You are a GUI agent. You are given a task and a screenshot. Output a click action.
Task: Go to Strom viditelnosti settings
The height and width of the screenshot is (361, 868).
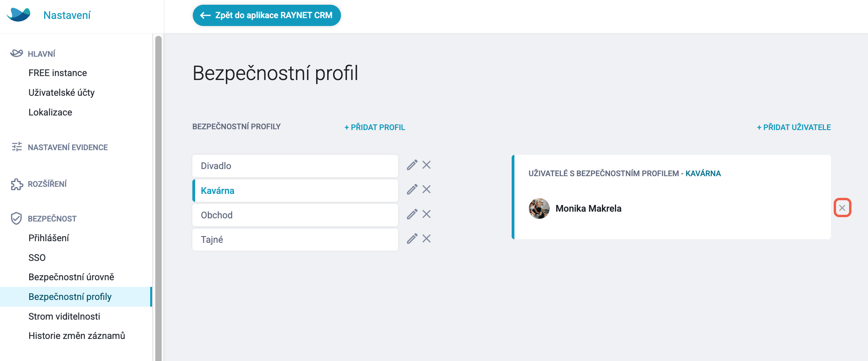tap(64, 316)
